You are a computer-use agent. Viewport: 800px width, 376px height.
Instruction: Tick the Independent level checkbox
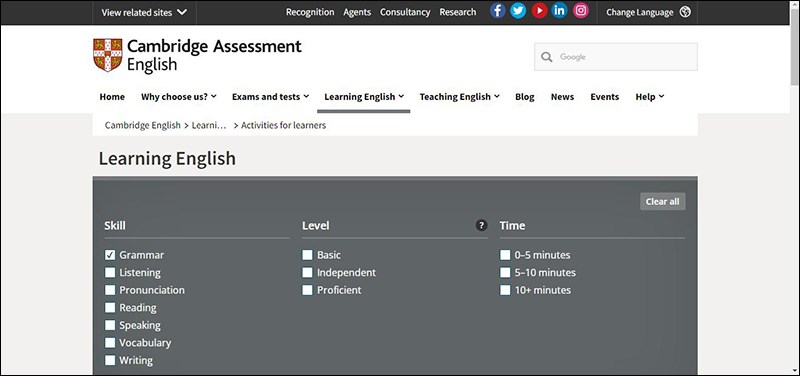(307, 272)
